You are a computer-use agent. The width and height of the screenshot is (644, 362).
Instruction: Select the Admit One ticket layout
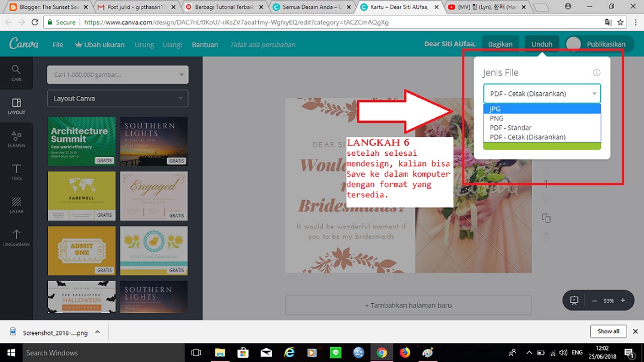pyautogui.click(x=81, y=251)
